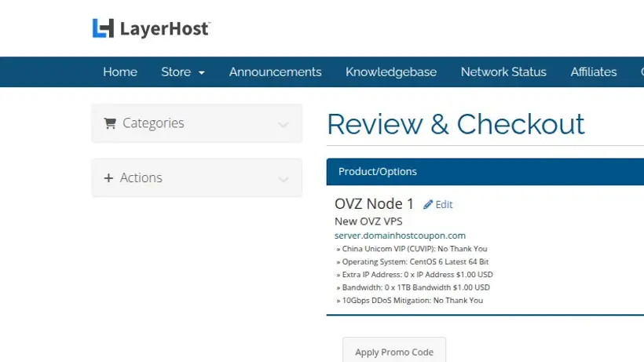Go to the Home page
644x362 pixels.
pyautogui.click(x=120, y=71)
